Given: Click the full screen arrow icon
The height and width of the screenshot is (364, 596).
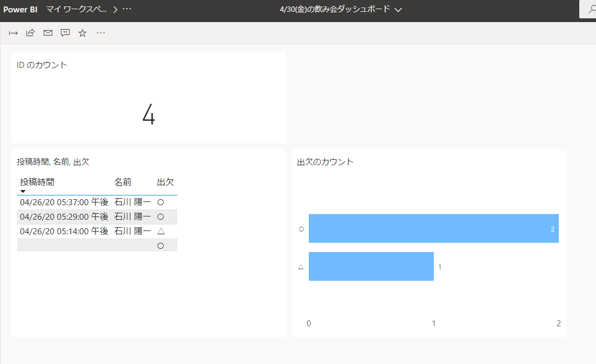Looking at the screenshot, I should [13, 33].
